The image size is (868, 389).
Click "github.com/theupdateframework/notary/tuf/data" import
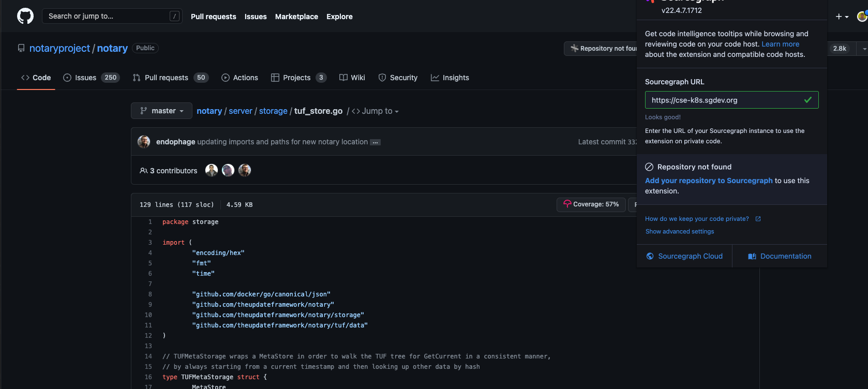tap(280, 325)
